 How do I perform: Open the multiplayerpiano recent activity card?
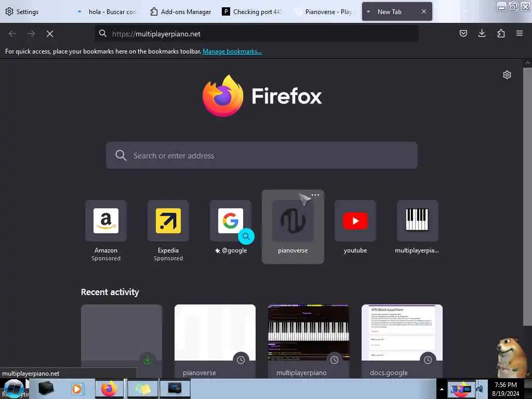point(309,341)
